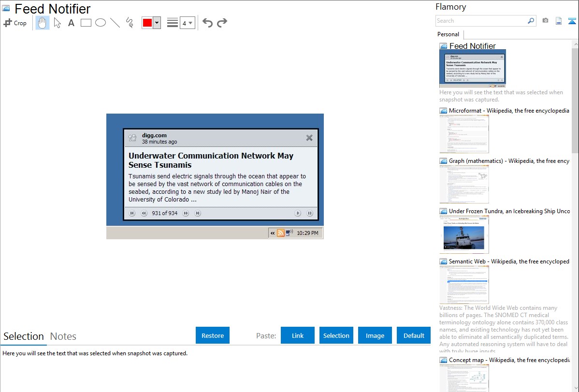The width and height of the screenshot is (579, 392).
Task: Click the orange RSS tray icon
Action: [x=281, y=233]
